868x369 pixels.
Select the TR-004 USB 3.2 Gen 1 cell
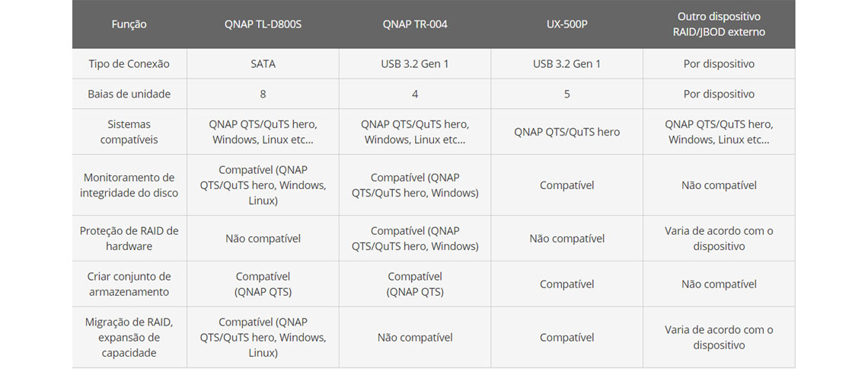tap(415, 64)
